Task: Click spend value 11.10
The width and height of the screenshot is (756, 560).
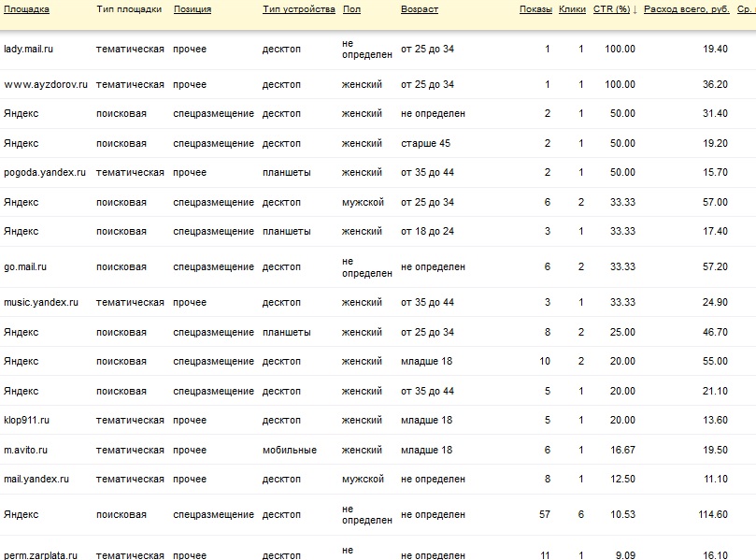Action: click(x=716, y=479)
